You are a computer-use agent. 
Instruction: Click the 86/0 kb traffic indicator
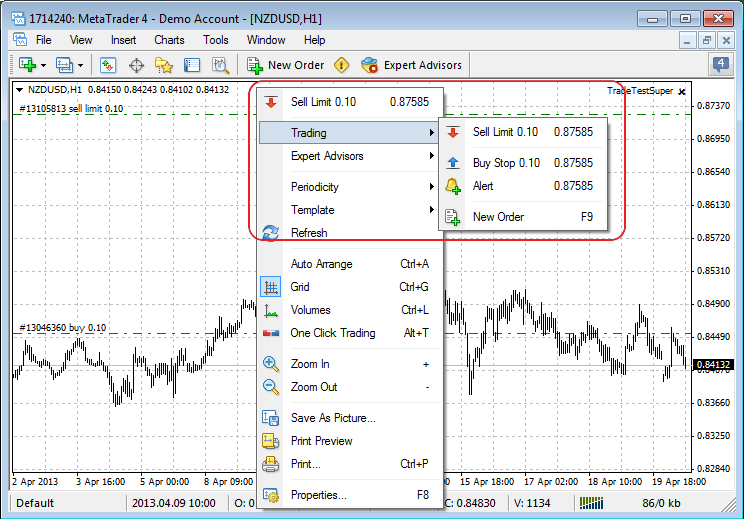[x=661, y=503]
